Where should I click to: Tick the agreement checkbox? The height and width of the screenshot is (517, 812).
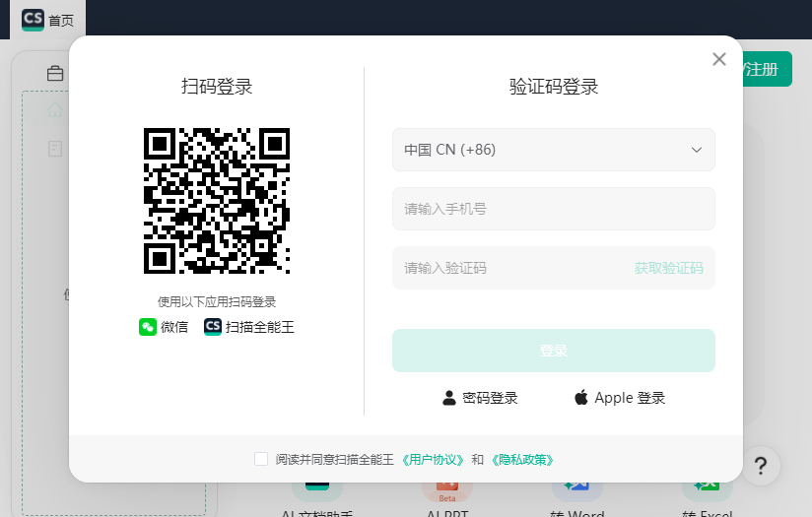pyautogui.click(x=261, y=459)
